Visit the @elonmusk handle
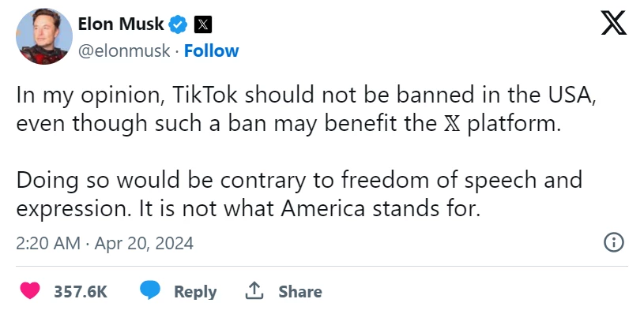Screen dimensions: 644x314 point(124,50)
